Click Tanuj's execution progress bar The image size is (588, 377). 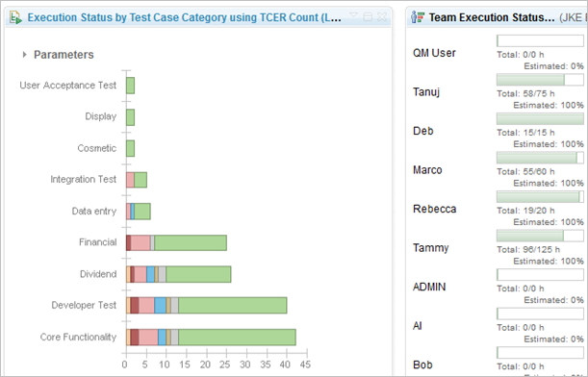(540, 80)
